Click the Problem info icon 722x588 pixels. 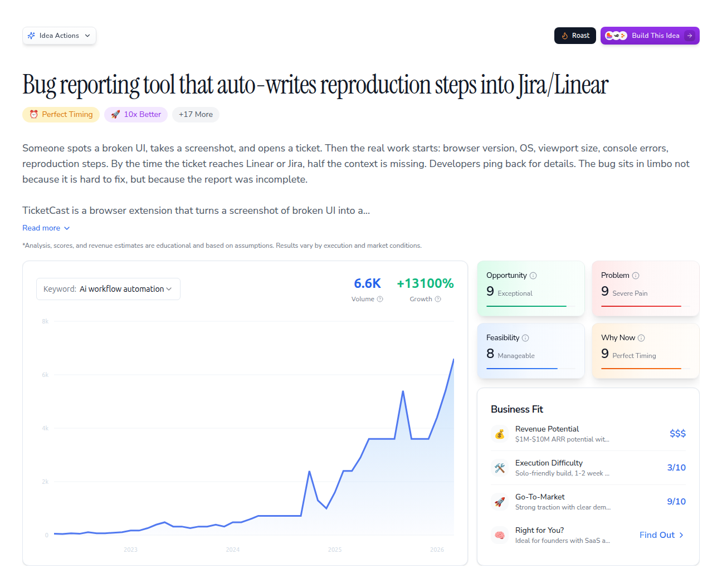636,276
